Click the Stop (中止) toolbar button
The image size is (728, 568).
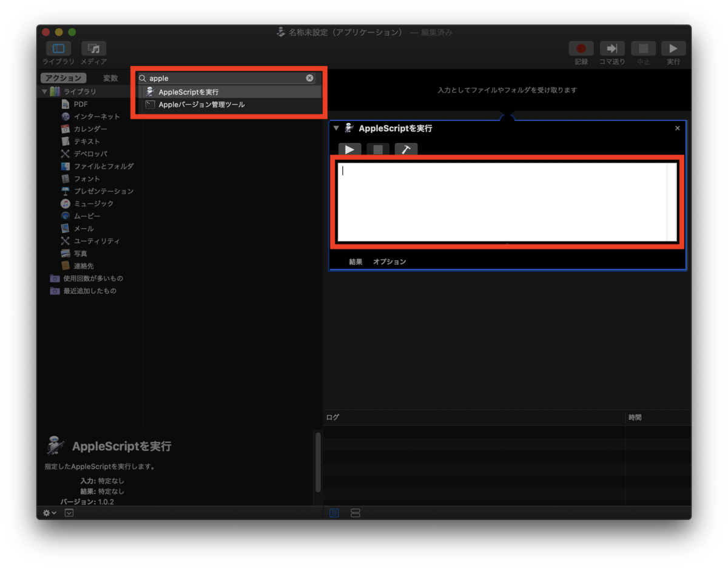(x=643, y=49)
